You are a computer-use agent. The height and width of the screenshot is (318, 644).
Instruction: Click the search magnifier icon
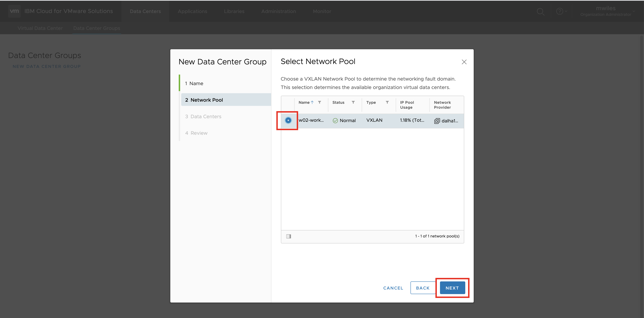point(540,11)
